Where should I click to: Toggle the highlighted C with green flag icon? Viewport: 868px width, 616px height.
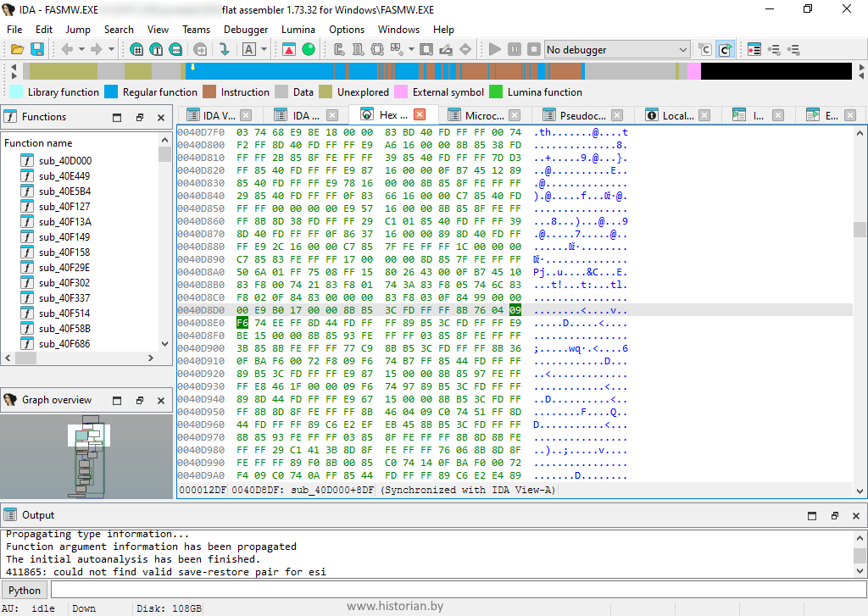[725, 50]
